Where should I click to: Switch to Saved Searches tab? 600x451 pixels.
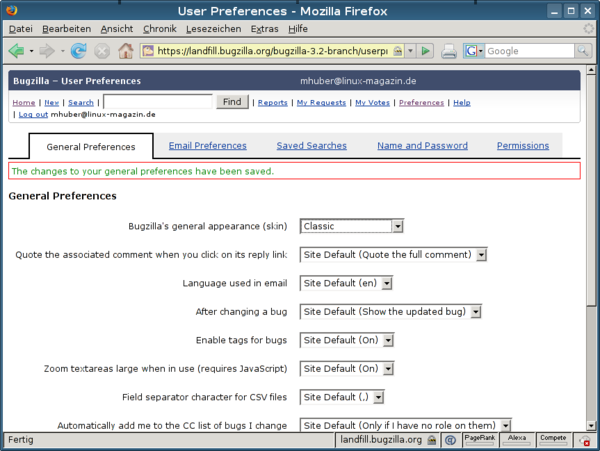point(312,146)
